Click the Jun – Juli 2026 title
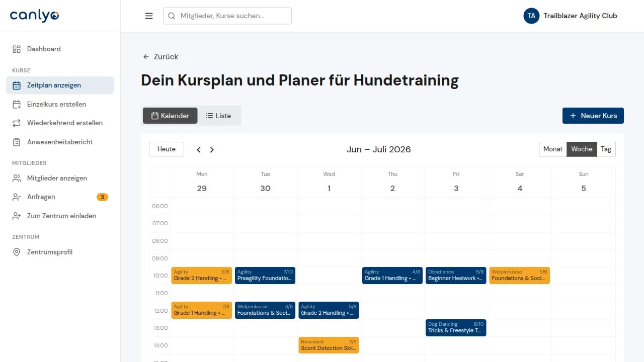This screenshot has height=362, width=644. click(379, 149)
